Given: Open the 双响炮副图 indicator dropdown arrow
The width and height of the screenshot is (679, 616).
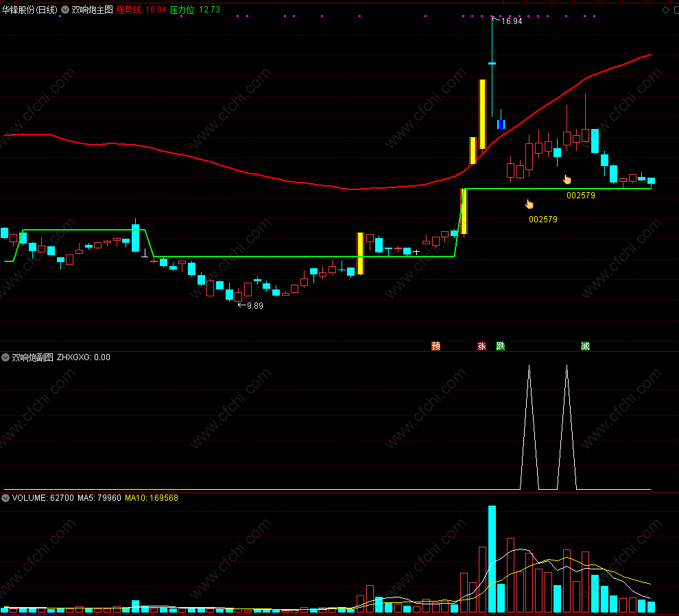Looking at the screenshot, I should point(5,357).
